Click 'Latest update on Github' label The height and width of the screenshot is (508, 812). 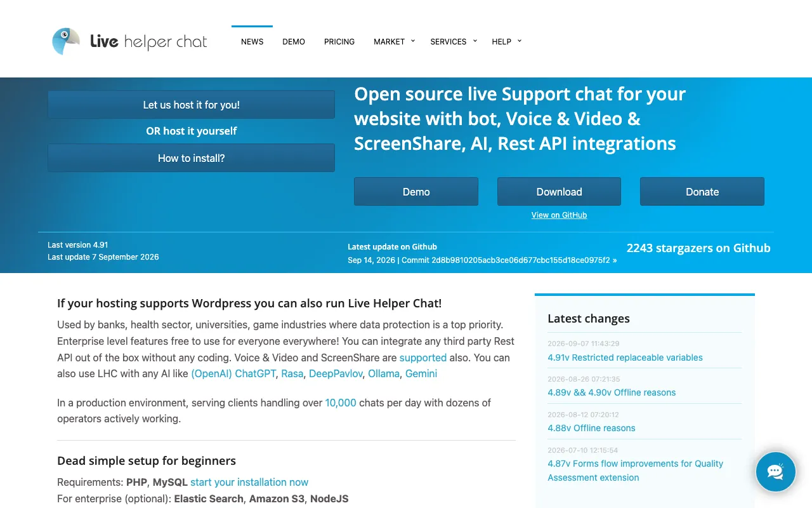tap(392, 247)
